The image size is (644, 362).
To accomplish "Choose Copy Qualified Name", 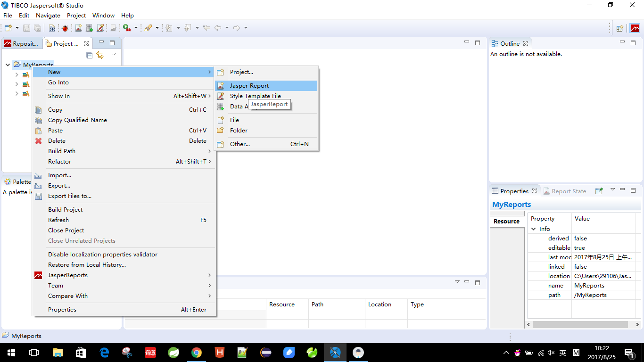I will point(124,120).
